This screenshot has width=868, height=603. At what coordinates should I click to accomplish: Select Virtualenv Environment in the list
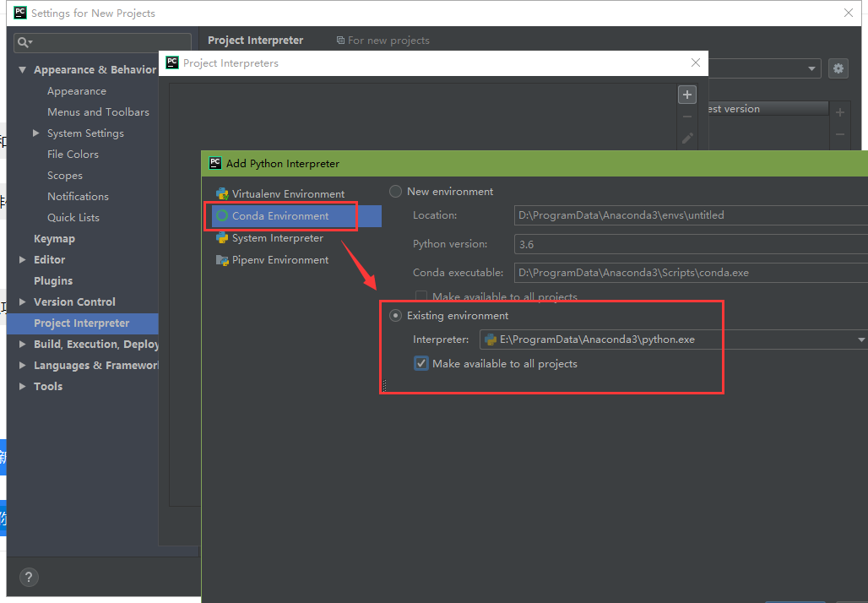[296, 193]
